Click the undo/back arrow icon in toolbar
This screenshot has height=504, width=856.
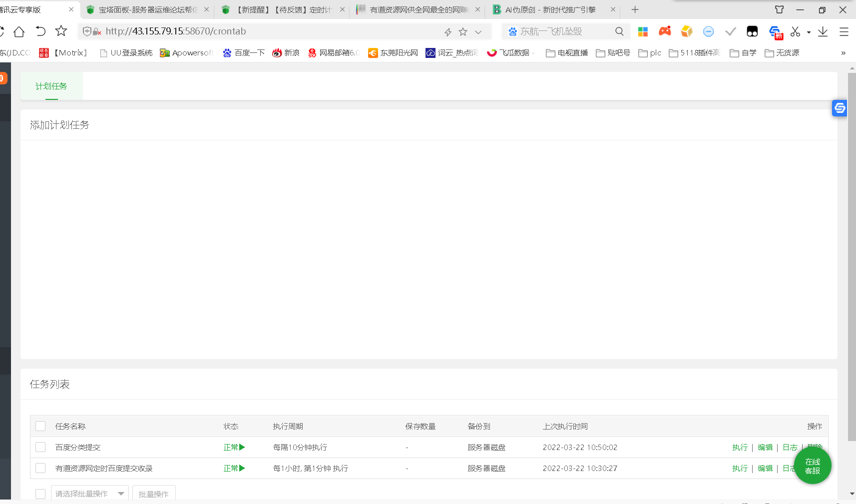pos(40,31)
